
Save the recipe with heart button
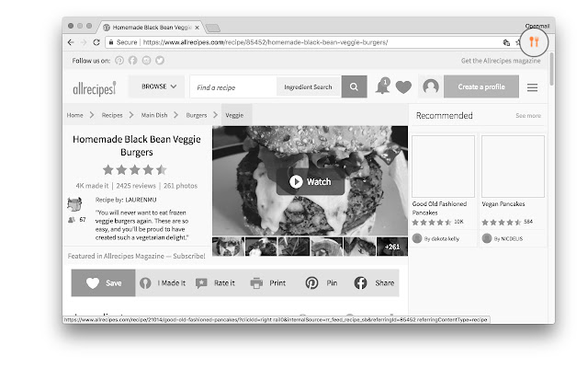click(103, 282)
